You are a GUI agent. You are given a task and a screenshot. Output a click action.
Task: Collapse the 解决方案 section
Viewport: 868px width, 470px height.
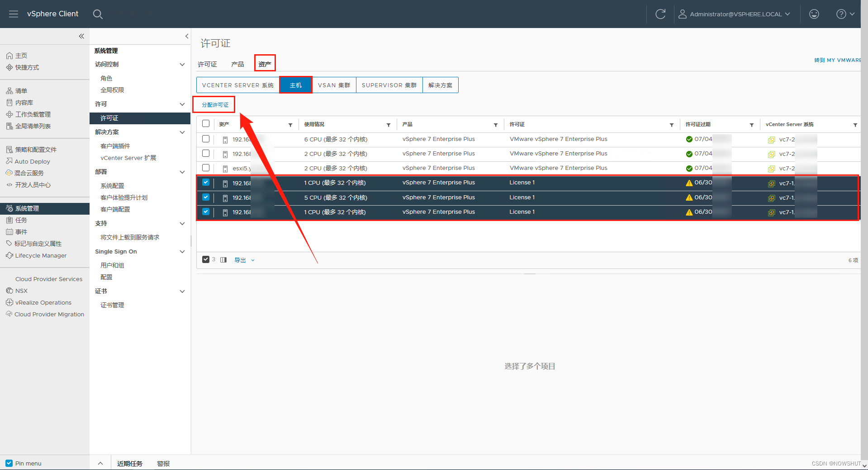182,132
